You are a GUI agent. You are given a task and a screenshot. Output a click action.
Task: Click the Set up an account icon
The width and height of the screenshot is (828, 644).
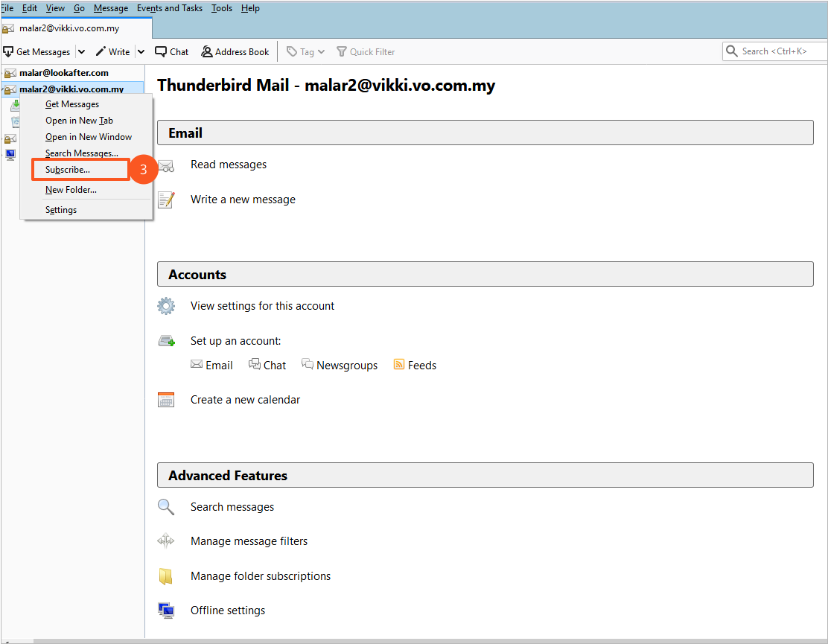click(167, 340)
